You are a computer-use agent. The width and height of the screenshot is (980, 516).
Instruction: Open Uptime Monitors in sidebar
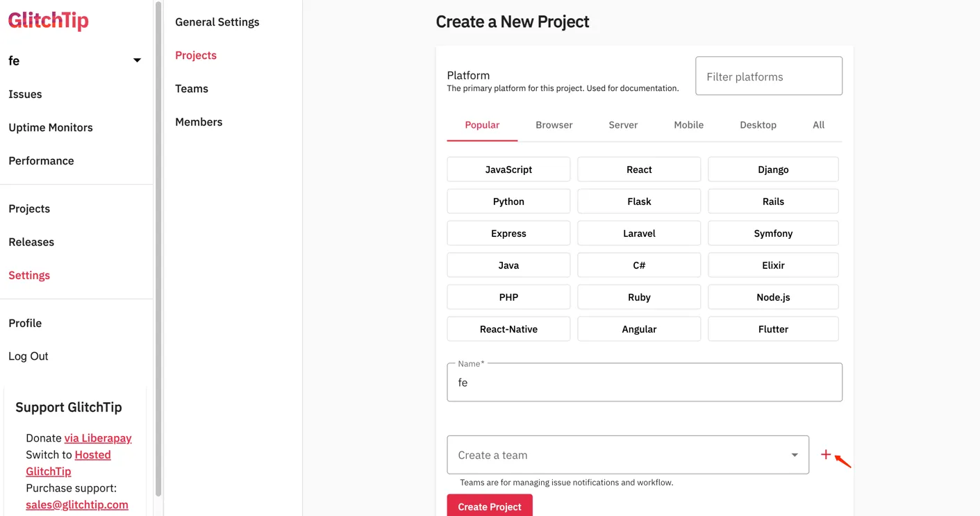(x=51, y=128)
